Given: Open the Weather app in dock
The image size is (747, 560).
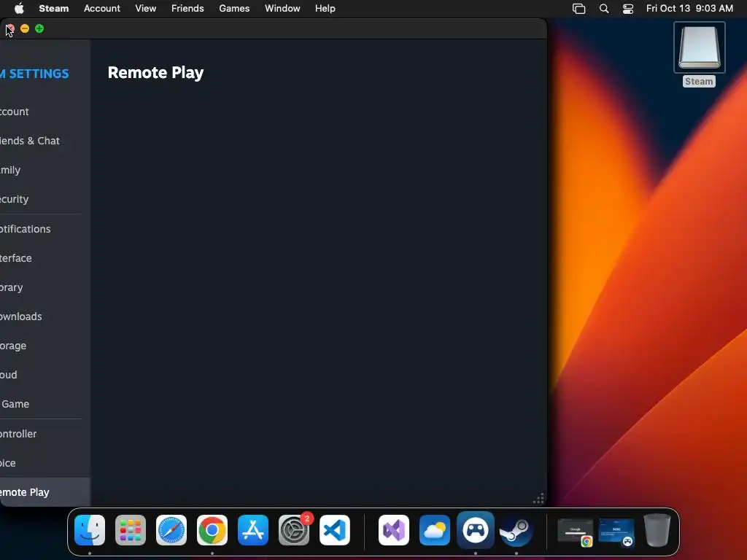Looking at the screenshot, I should pos(435,530).
